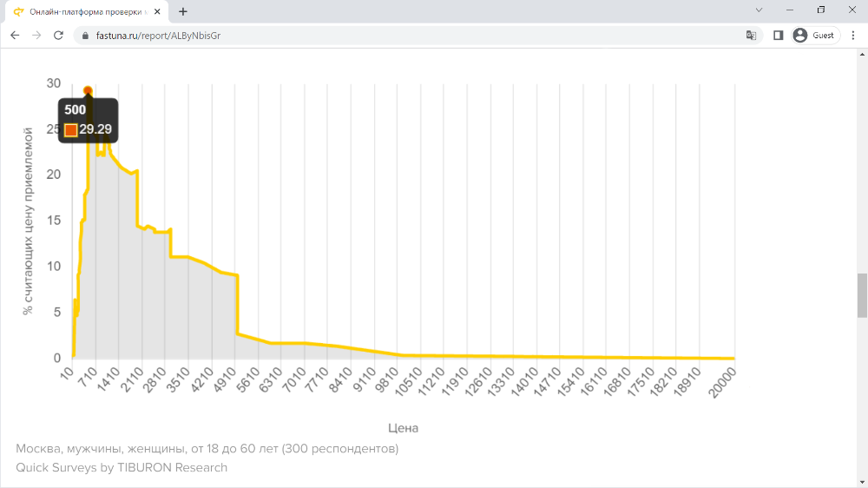Click the scrollbar up arrow

863,55
